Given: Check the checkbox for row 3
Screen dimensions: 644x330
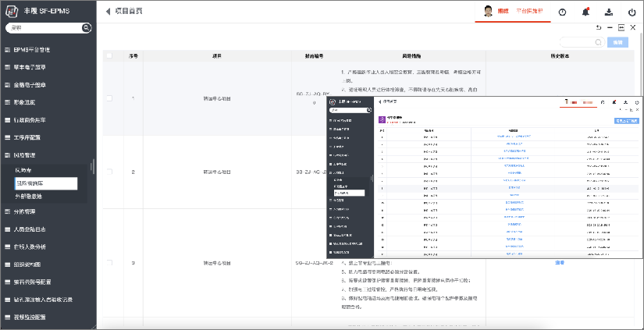Looking at the screenshot, I should (109, 263).
